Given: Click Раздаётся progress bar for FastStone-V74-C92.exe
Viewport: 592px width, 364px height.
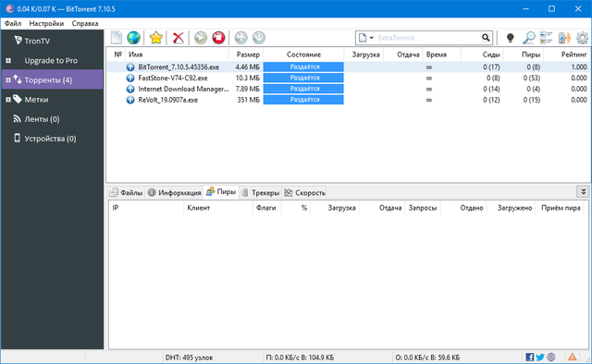Looking at the screenshot, I should (x=303, y=79).
